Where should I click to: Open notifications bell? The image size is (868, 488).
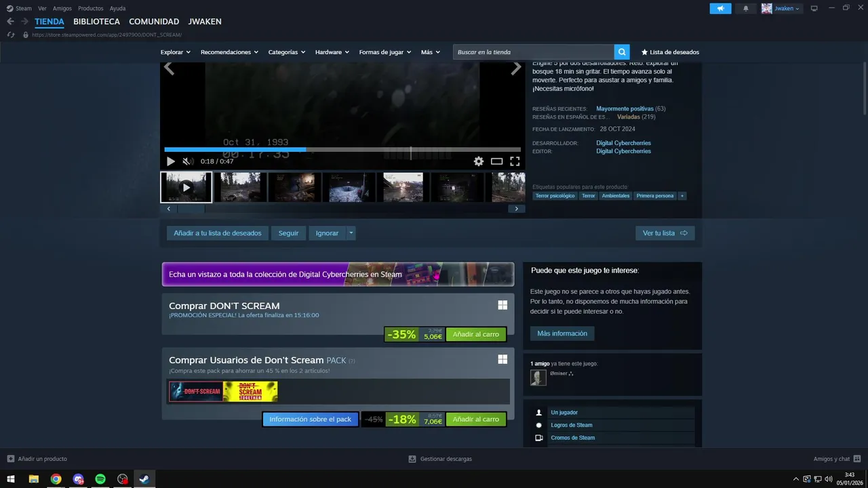[746, 9]
